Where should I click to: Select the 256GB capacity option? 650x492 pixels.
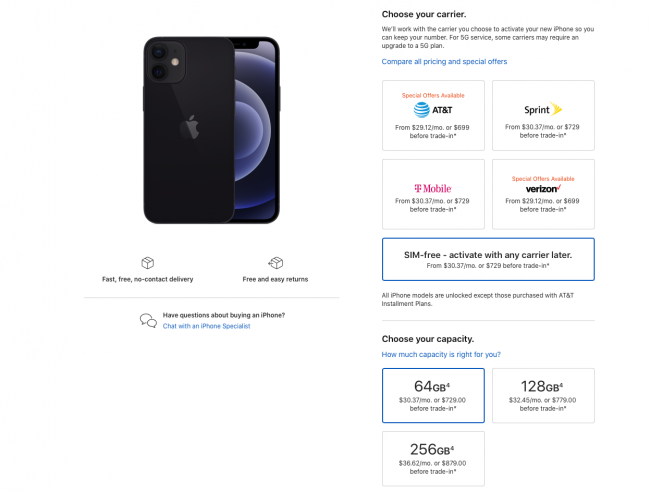pyautogui.click(x=433, y=458)
